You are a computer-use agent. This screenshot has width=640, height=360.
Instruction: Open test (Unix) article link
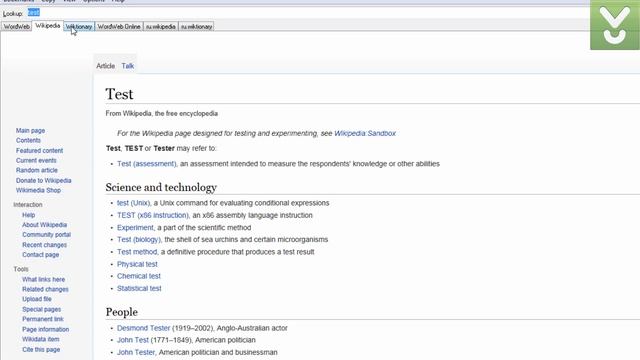pos(133,203)
